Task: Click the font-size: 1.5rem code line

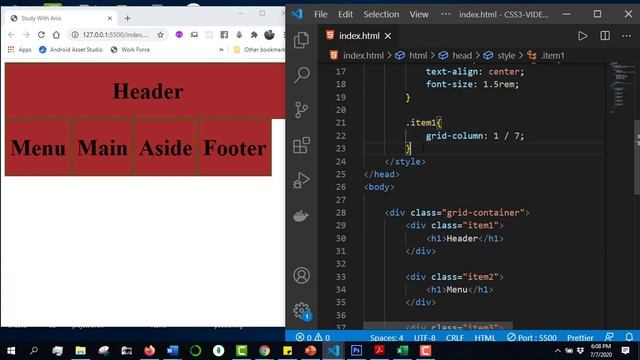Action: [472, 84]
